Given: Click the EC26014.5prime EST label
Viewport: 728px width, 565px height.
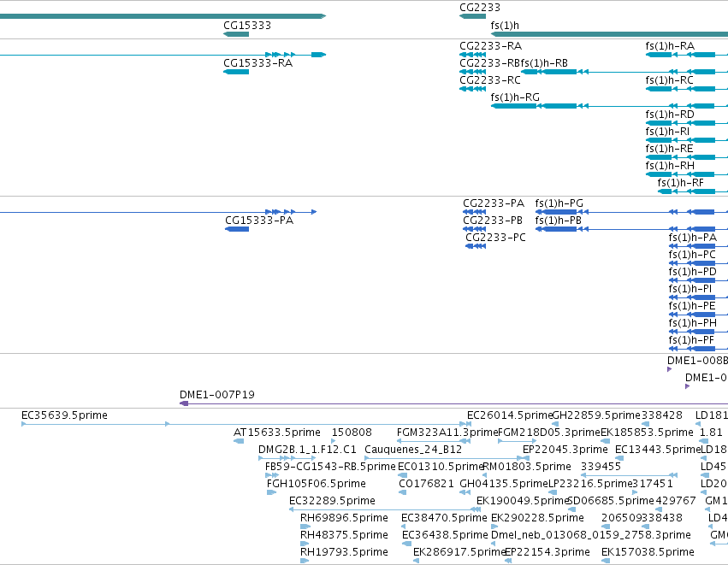Looking at the screenshot, I should (x=509, y=415).
